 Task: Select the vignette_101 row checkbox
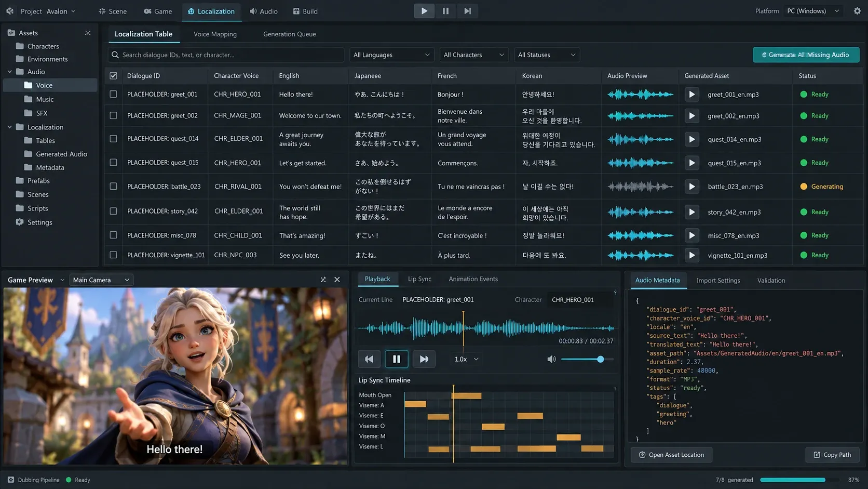[113, 255]
